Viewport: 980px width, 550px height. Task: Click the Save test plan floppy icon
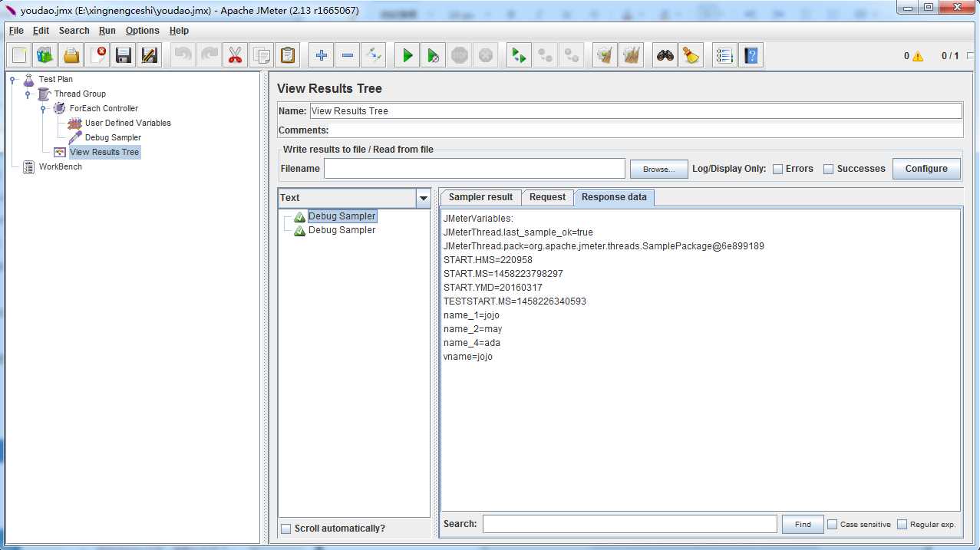click(123, 55)
